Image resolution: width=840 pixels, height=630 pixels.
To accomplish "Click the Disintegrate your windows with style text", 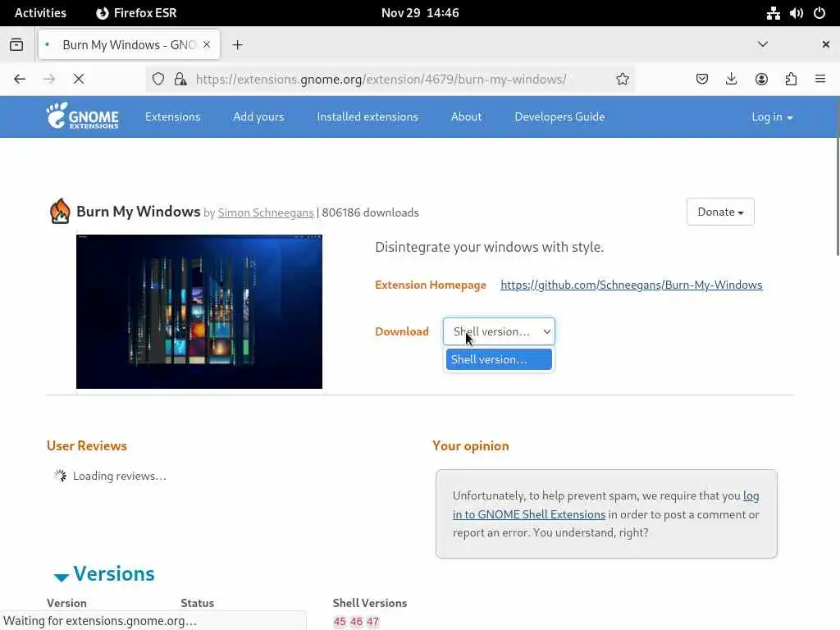I will tap(489, 247).
